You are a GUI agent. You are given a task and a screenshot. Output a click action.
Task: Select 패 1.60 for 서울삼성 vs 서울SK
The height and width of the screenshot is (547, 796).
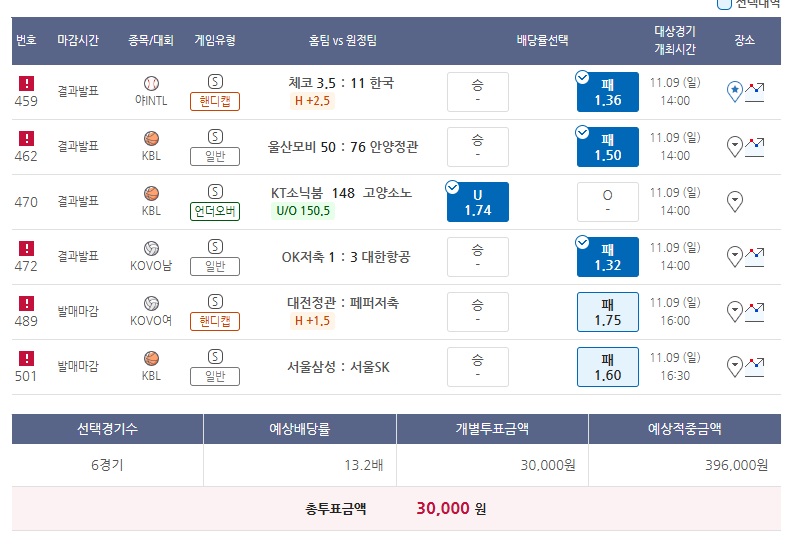pyautogui.click(x=608, y=367)
